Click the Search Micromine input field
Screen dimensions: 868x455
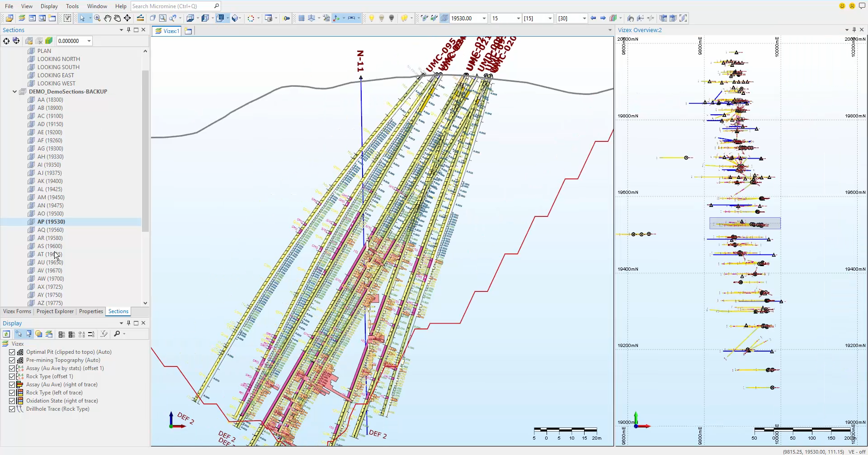click(x=172, y=6)
